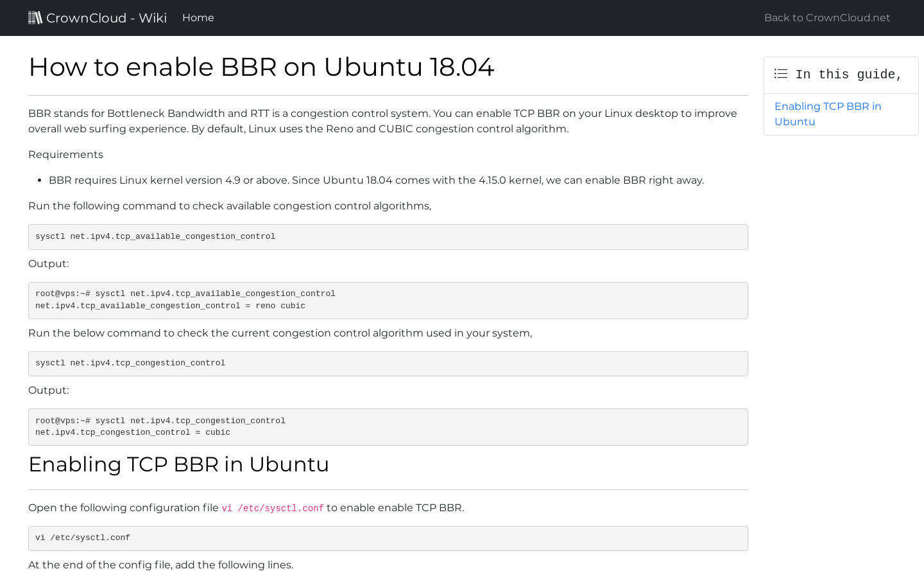The height and width of the screenshot is (578, 924).
Task: Click 'reno cubic' in the output block
Action: (278, 306)
